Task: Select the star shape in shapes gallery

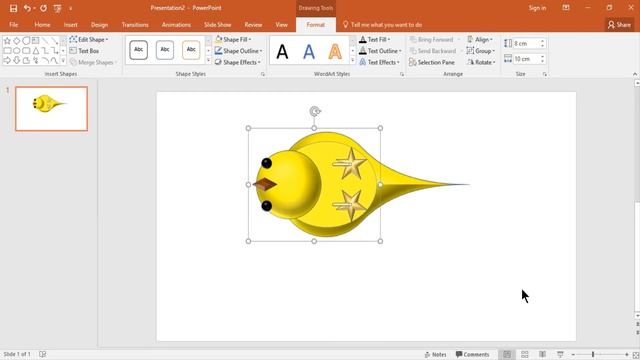Action: click(x=7, y=41)
